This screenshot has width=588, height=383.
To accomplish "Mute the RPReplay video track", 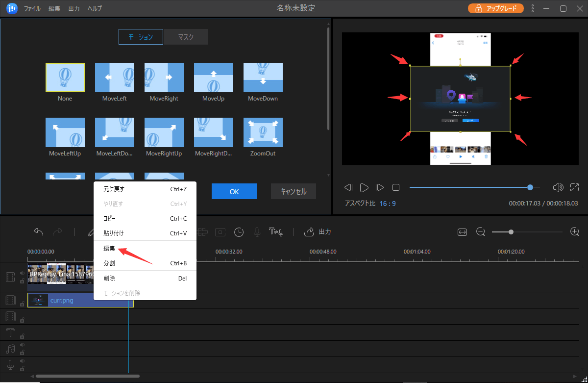I will tap(22, 273).
